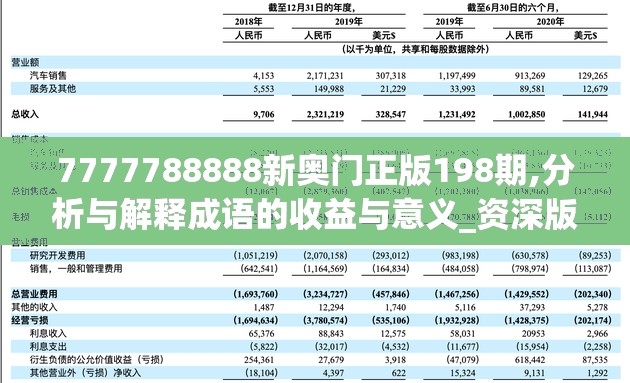Select the 汽车销售 row label
Screen dimensions: 630x383
click(x=48, y=76)
